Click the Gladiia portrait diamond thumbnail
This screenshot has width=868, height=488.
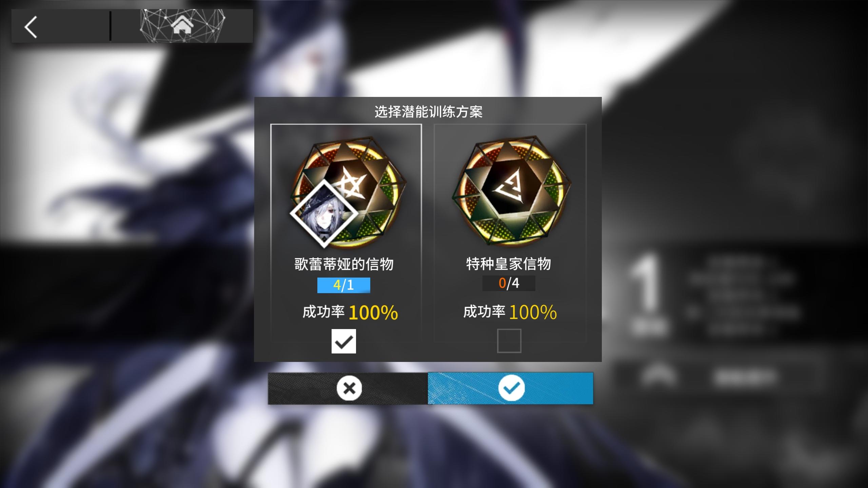(x=324, y=213)
